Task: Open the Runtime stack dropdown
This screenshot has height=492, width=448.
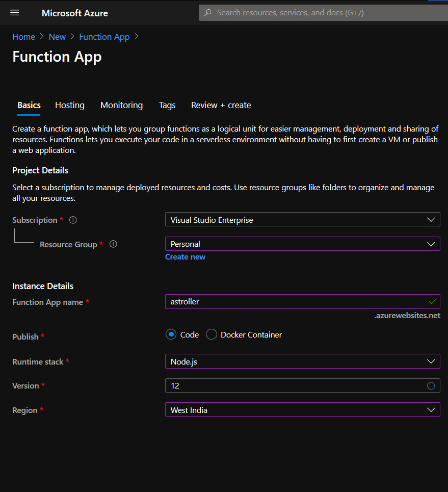Action: tap(302, 361)
